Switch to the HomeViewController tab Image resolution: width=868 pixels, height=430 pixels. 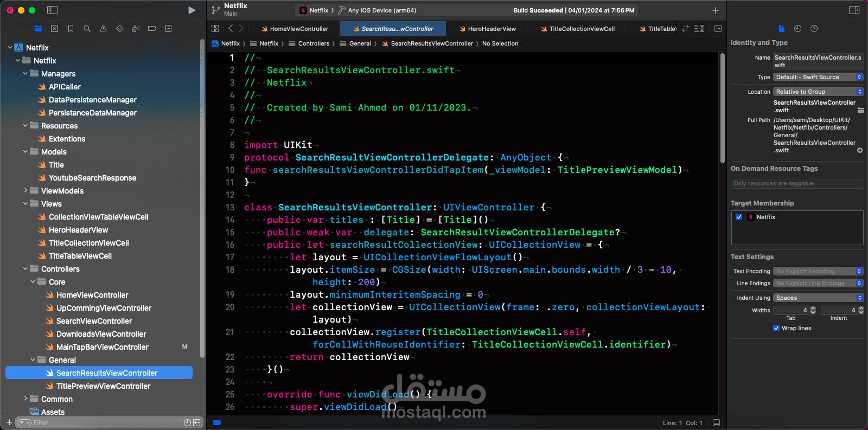pos(295,29)
